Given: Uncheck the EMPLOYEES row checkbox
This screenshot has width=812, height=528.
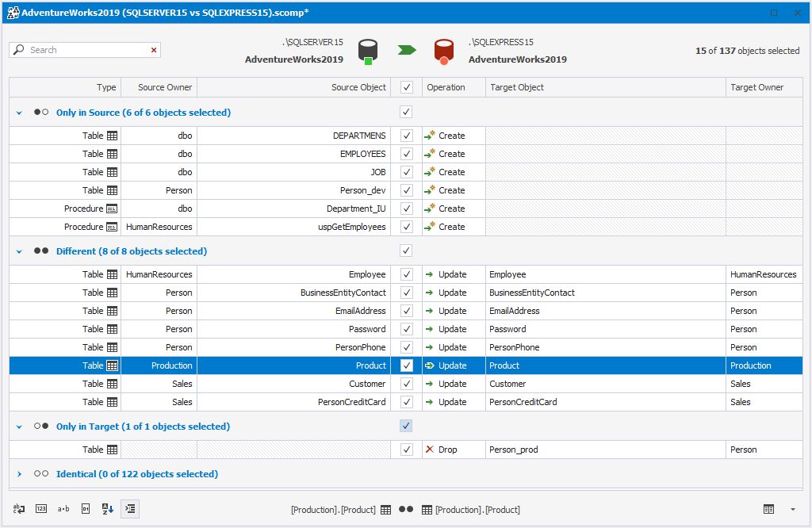Looking at the screenshot, I should [407, 154].
